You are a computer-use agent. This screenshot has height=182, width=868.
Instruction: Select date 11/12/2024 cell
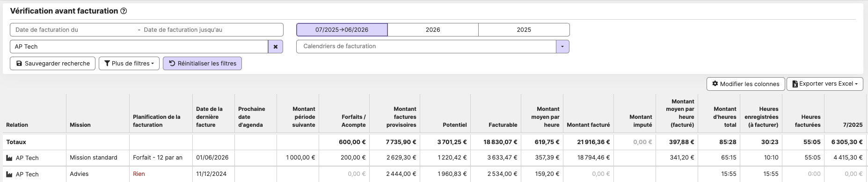211,174
